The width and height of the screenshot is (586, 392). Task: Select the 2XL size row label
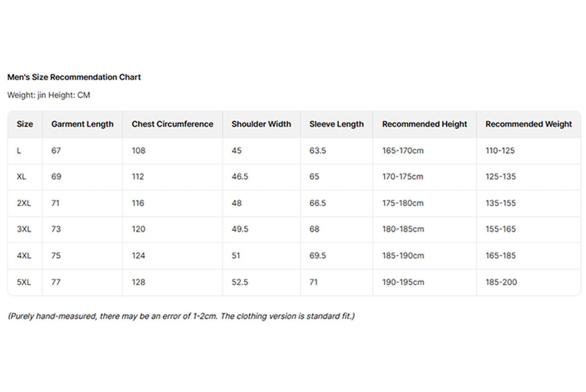click(23, 203)
